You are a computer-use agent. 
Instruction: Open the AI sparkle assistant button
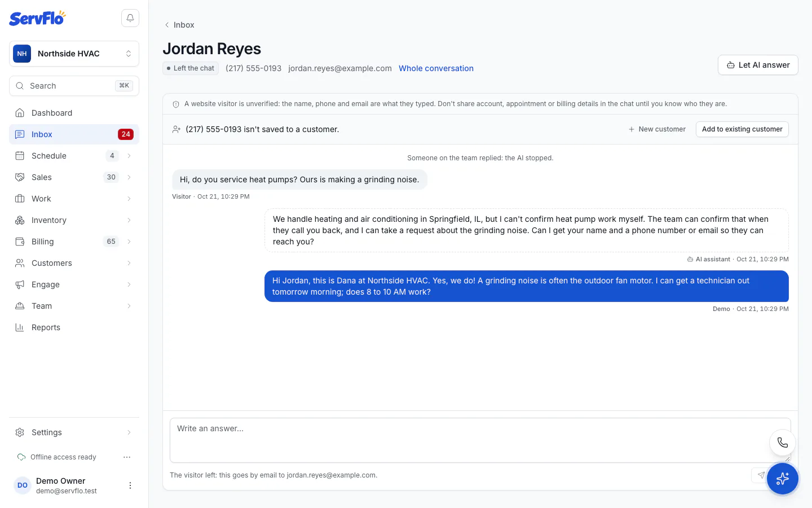coord(783,479)
